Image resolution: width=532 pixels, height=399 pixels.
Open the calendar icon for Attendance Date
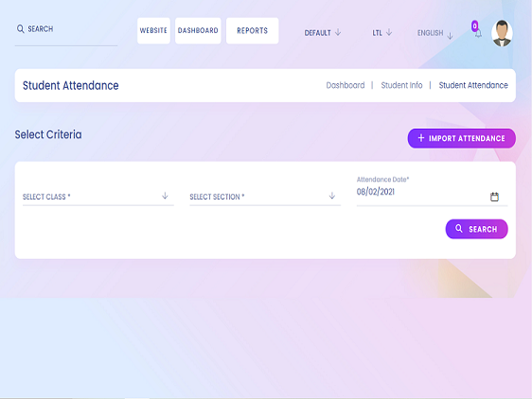point(494,197)
